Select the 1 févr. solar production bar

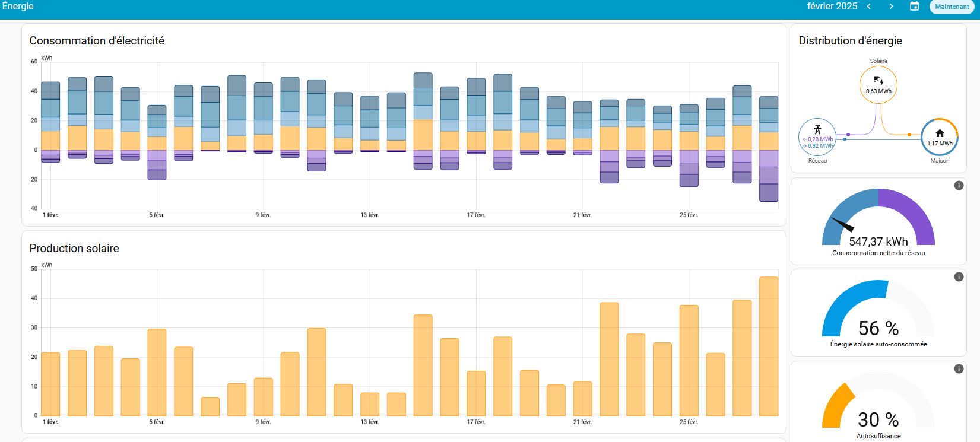50,384
